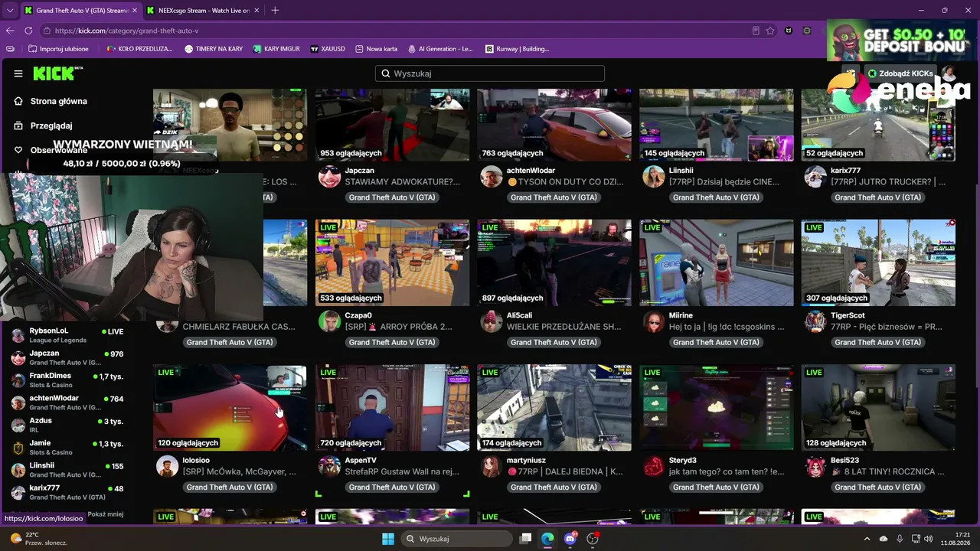This screenshot has width=980, height=551.
Task: Switch to the NEEXcsgo Stream tab
Action: [x=203, y=11]
